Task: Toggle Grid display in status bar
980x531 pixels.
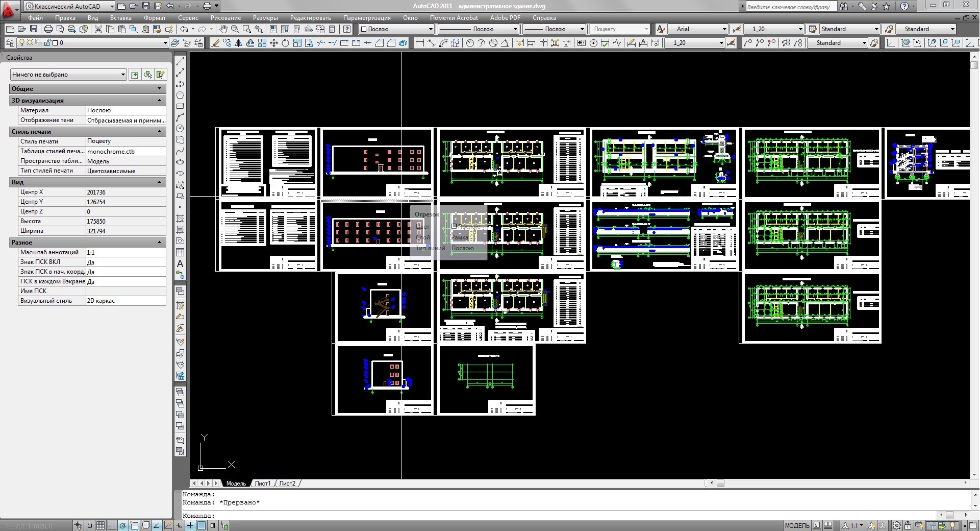Action: [100, 525]
